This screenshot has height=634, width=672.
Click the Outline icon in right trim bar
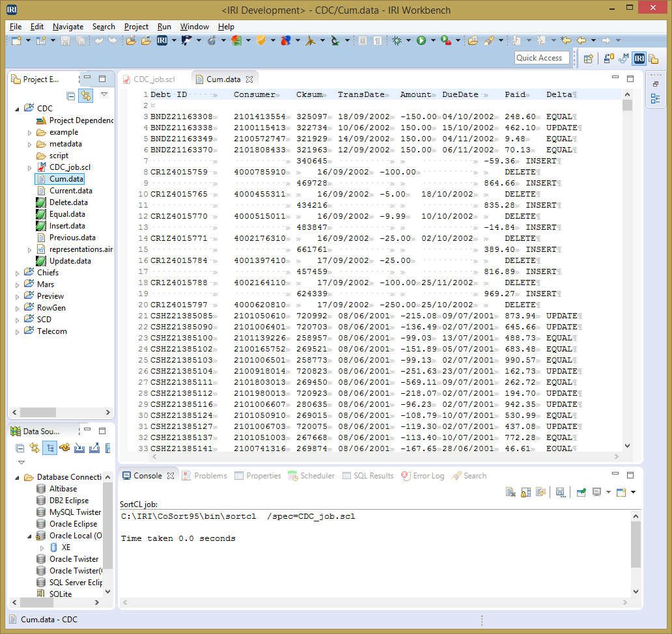[655, 99]
